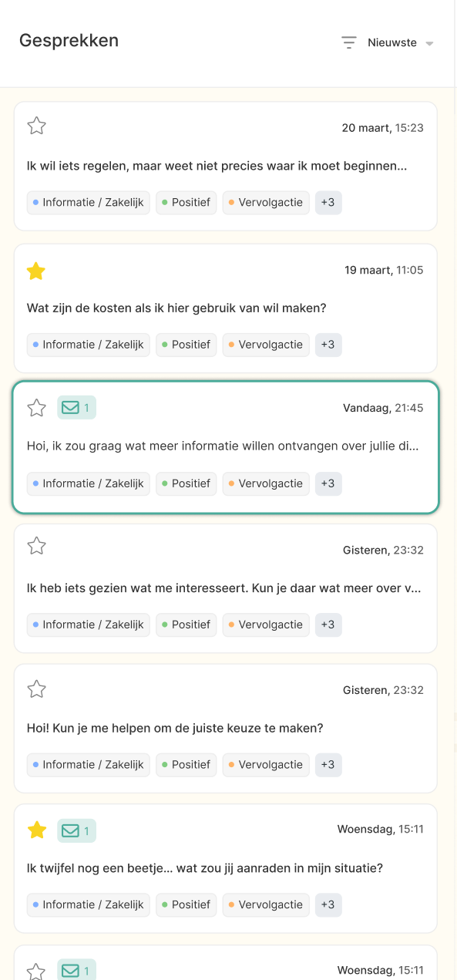This screenshot has height=980, width=457.
Task: Click the mail badge on Vandaag 21:45 conversation
Action: click(x=76, y=408)
